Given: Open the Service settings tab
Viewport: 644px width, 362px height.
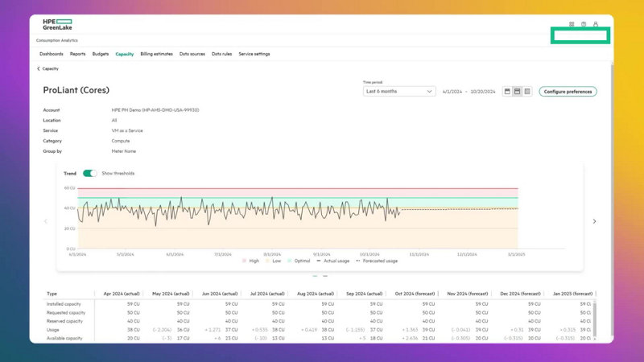Looking at the screenshot, I should click(x=254, y=54).
